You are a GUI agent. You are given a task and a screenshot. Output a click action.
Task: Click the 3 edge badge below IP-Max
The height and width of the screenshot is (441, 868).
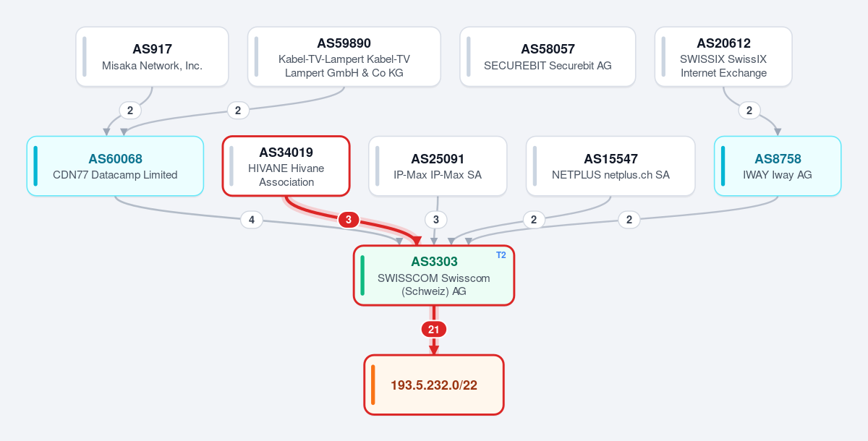(x=435, y=220)
